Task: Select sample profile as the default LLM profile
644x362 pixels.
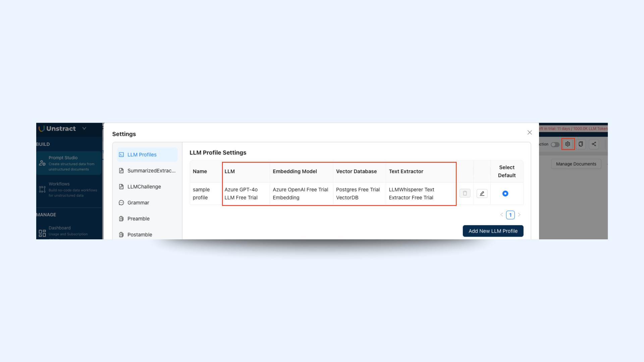Action: (x=505, y=193)
